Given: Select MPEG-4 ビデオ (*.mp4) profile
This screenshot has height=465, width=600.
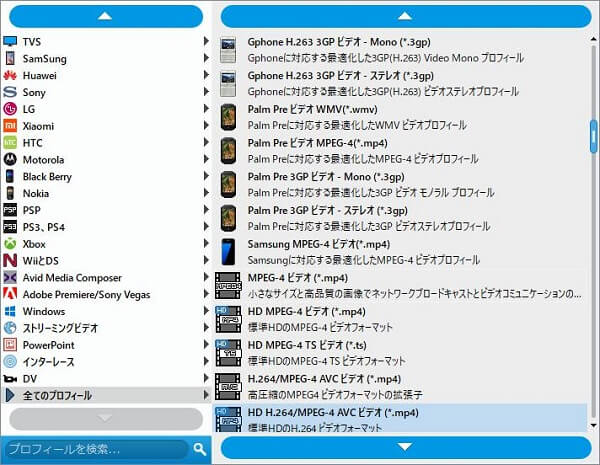Looking at the screenshot, I should pyautogui.click(x=400, y=286).
